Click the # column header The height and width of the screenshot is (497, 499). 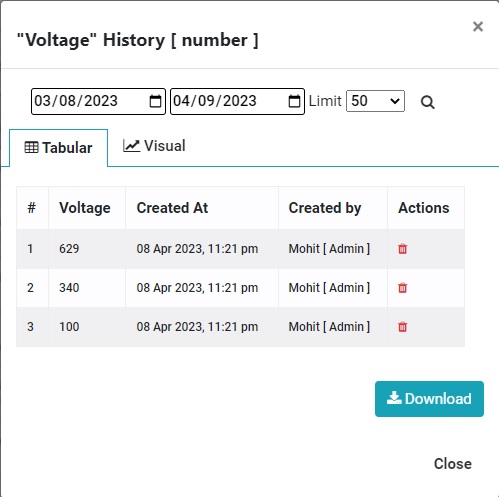click(31, 208)
